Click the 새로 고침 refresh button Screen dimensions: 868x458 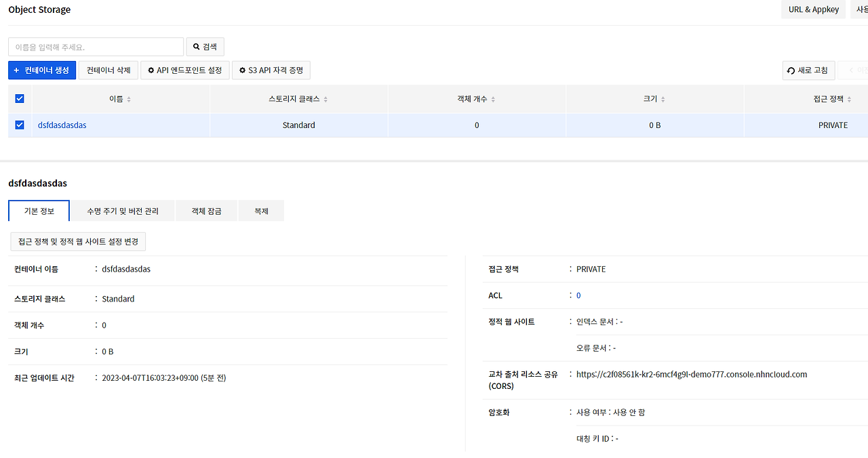(x=808, y=70)
